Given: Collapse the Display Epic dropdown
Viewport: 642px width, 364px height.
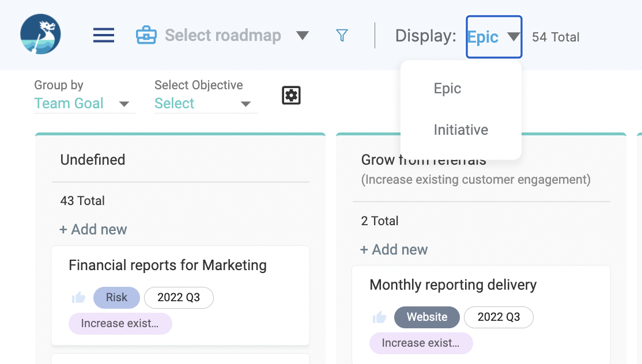Looking at the screenshot, I should click(x=494, y=37).
